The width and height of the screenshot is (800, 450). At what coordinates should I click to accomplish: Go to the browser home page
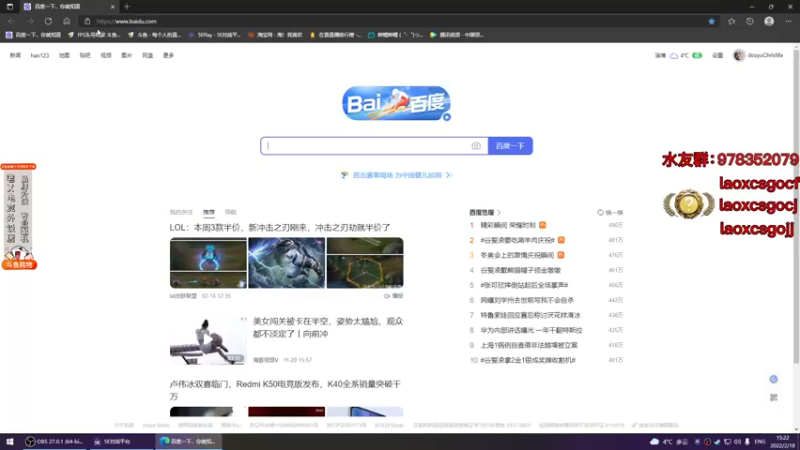click(66, 21)
